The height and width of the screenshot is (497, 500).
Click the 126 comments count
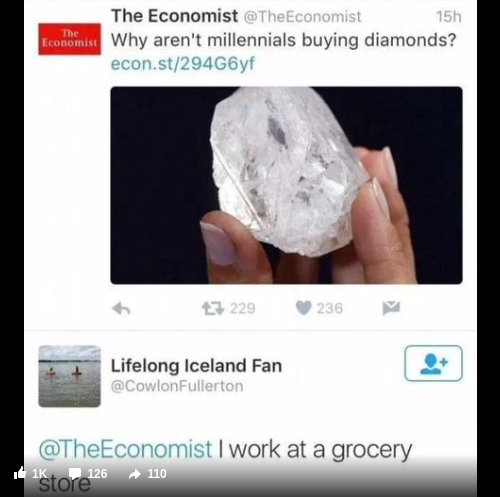coord(97,474)
